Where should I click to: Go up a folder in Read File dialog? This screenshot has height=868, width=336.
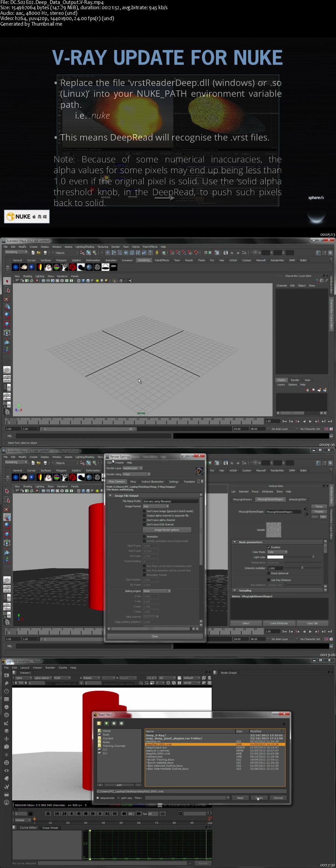coord(106,723)
